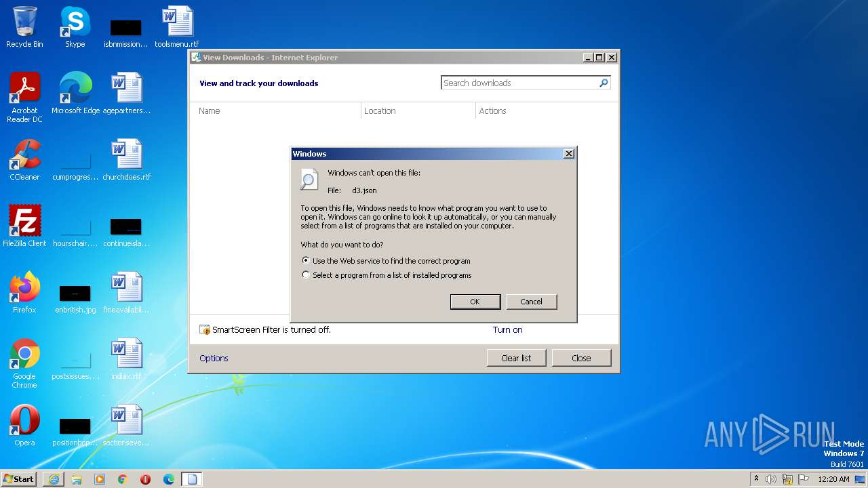The width and height of the screenshot is (868, 488).
Task: Open Acrobat Reader DC shortcut
Action: 24,98
